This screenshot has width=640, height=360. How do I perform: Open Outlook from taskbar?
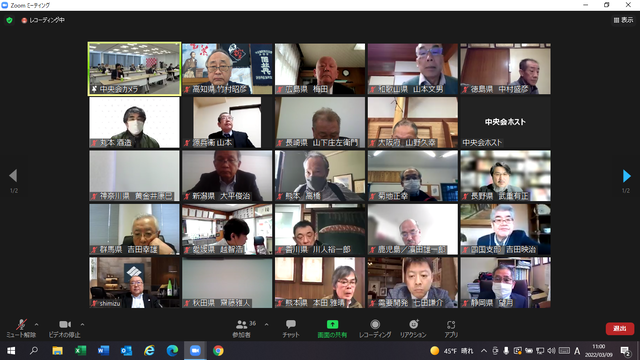coord(126,351)
